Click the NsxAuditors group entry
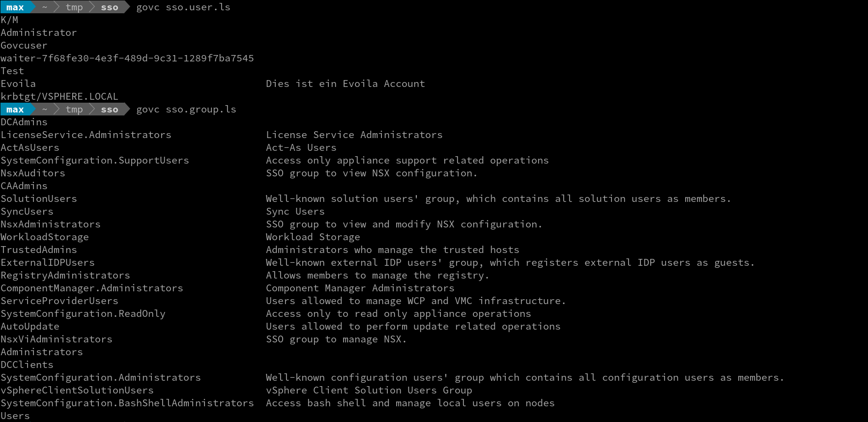 coord(33,173)
